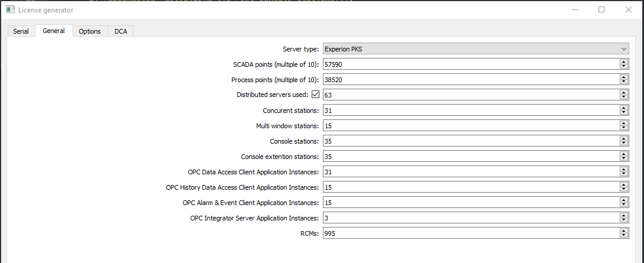Viewport: 644px width, 263px height.
Task: Decrease OPC History Data Access down arrow
Action: [x=624, y=190]
